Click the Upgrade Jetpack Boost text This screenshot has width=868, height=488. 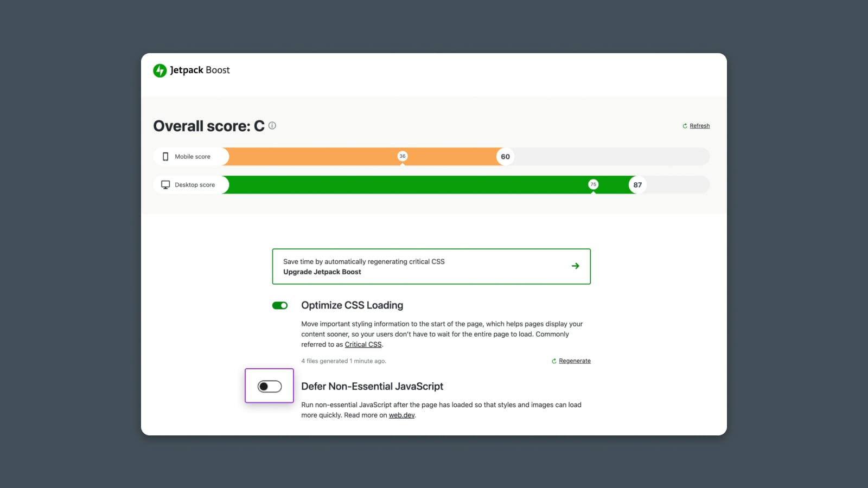click(x=322, y=272)
